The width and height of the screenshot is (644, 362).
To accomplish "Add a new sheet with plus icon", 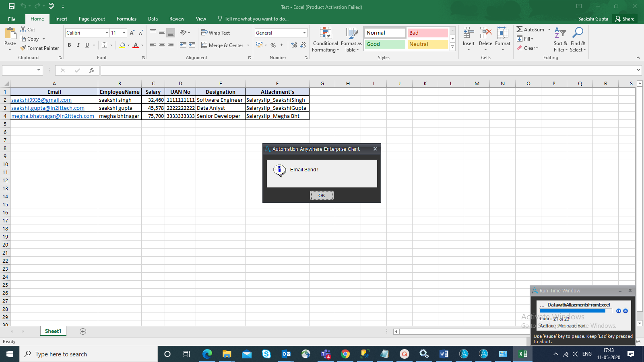I will point(83,331).
